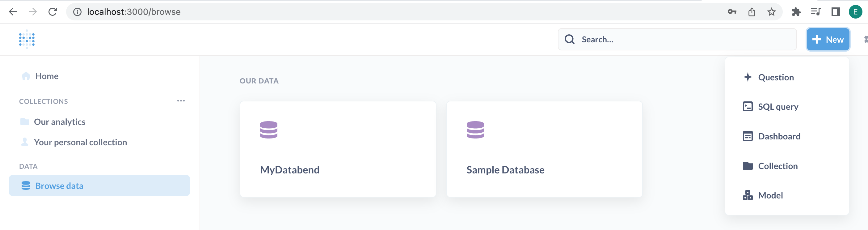
Task: Bookmark this page with the star icon
Action: pos(771,12)
